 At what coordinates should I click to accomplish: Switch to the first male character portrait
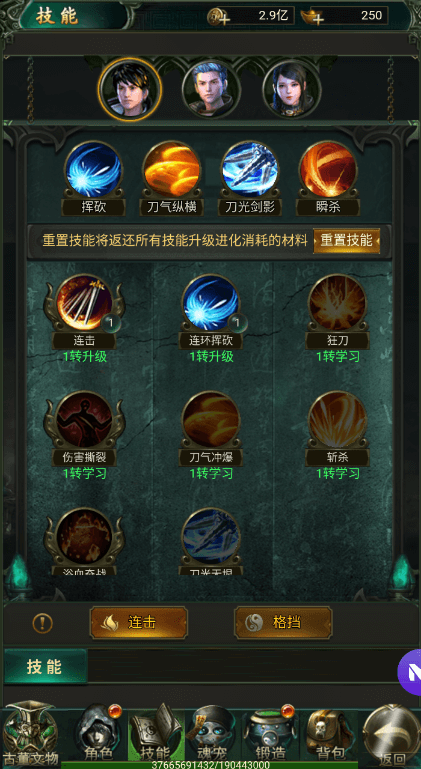(130, 88)
